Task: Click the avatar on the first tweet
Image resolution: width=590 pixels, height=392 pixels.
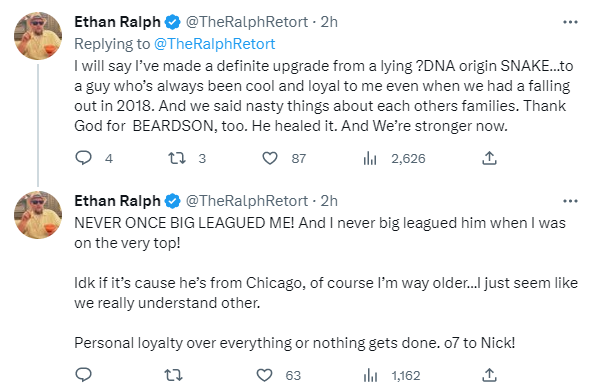Action: (x=38, y=36)
